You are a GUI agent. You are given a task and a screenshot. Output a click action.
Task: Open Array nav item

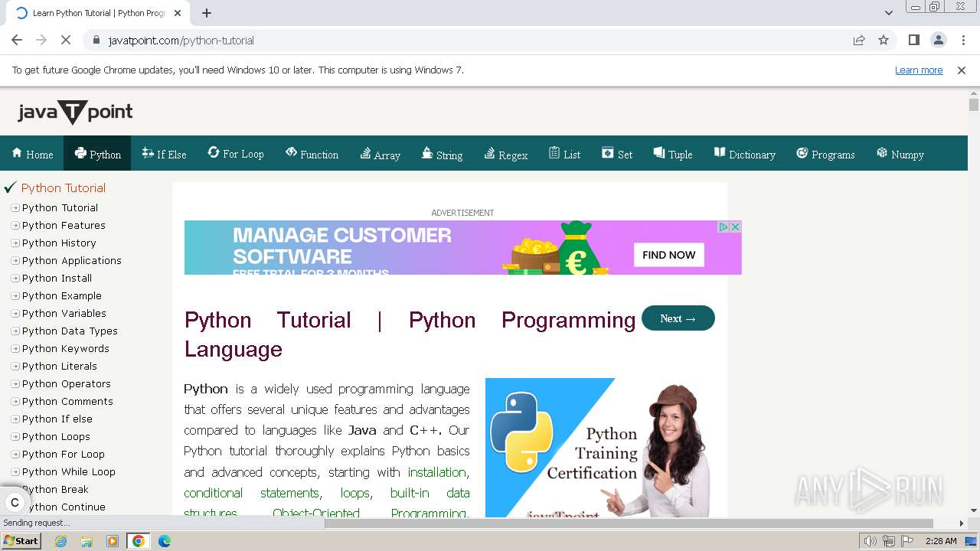click(381, 154)
